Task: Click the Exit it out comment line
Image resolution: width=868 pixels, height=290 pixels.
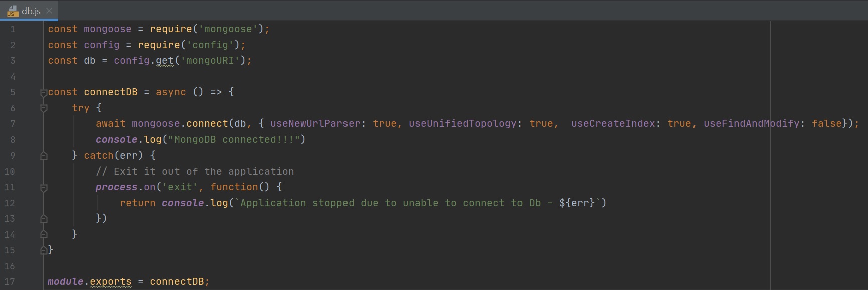Action: click(195, 172)
